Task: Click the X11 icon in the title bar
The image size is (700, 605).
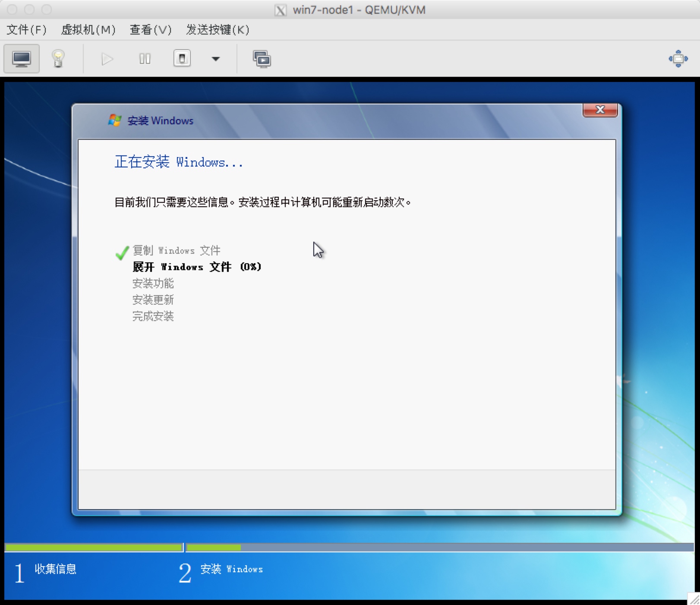Action: 281,10
